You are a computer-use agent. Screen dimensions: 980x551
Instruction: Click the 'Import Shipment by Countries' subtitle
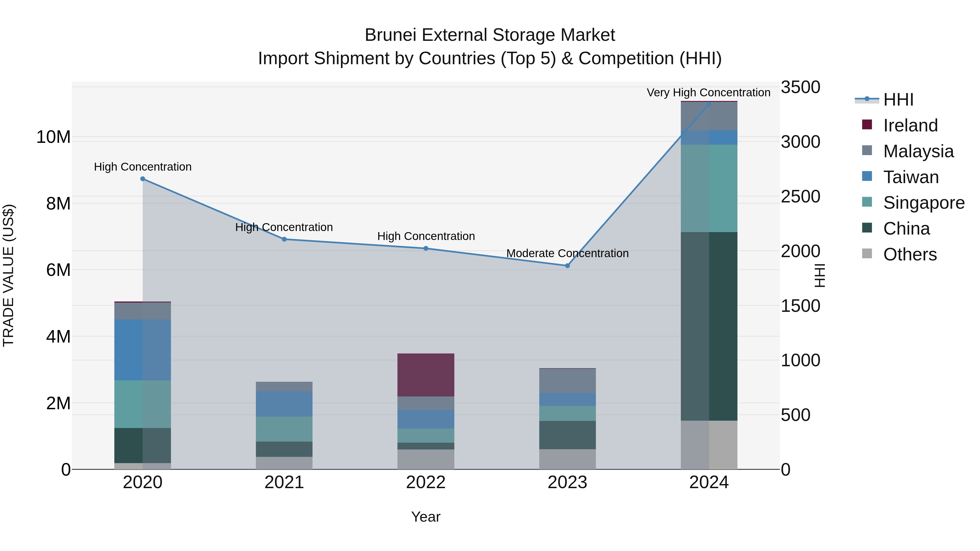coord(490,59)
